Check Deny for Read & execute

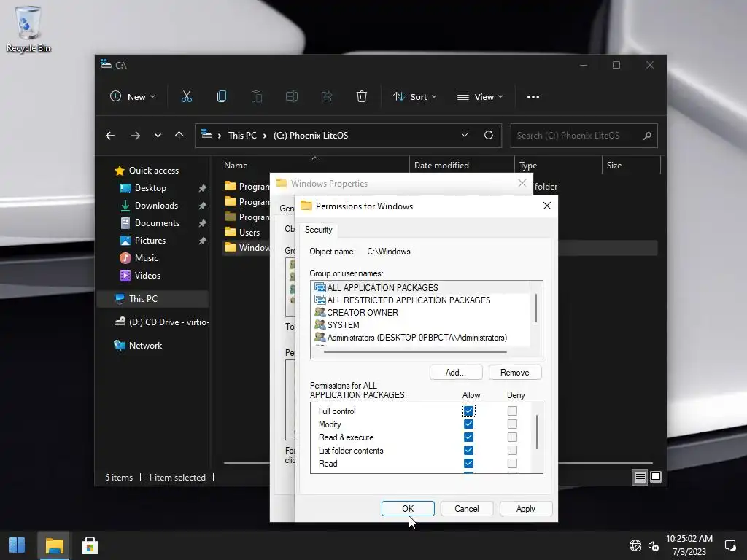point(512,437)
